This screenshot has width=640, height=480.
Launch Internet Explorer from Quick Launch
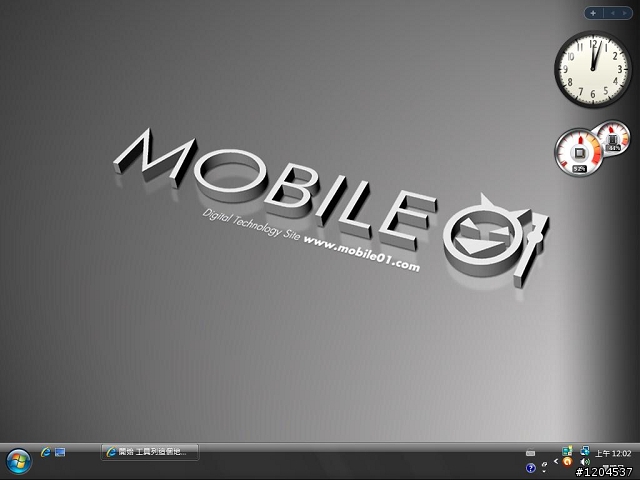45,452
